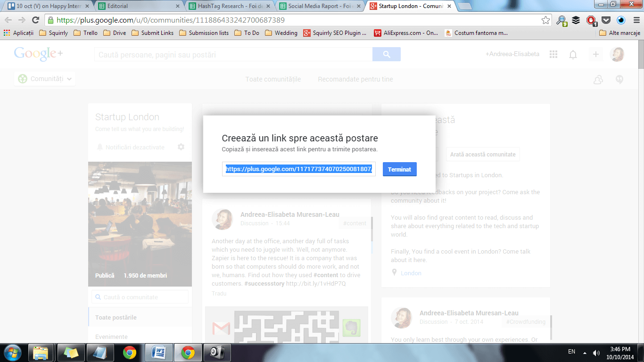Viewport: 644px width, 362px height.
Task: Open the To Do bookmarks folder
Action: (247, 33)
